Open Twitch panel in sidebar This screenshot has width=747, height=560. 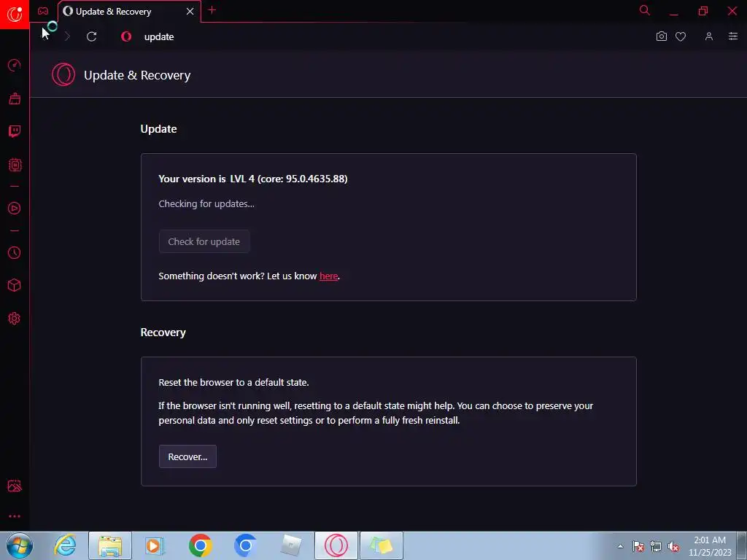pos(15,131)
